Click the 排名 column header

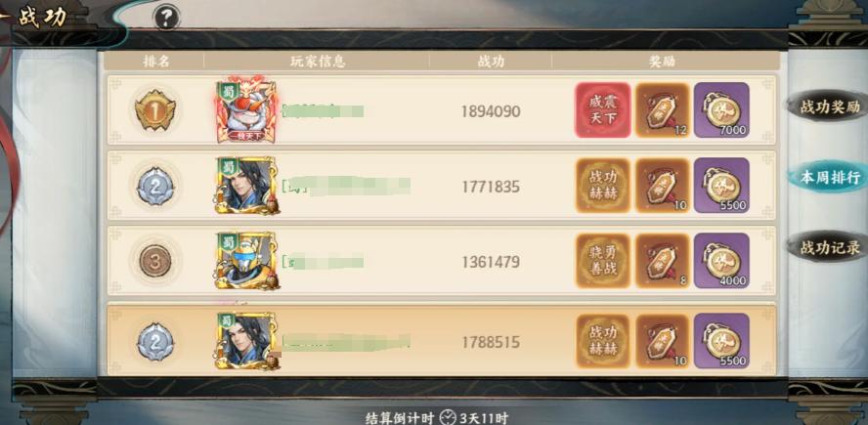coord(156,62)
